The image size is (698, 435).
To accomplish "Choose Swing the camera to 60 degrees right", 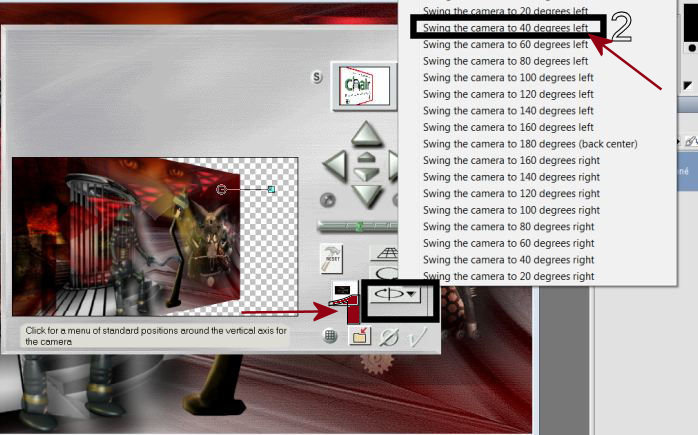I will point(508,243).
